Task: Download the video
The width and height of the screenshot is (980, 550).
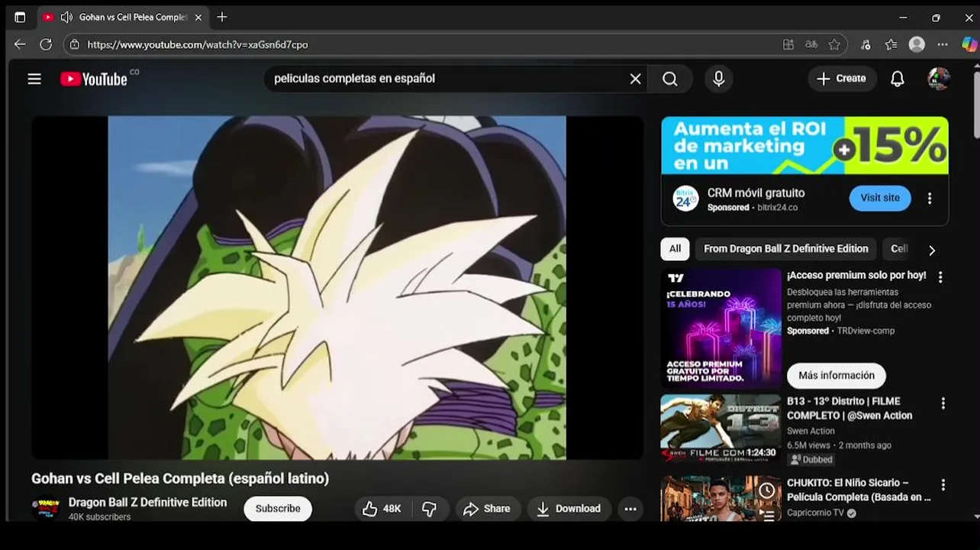Action: click(569, 509)
